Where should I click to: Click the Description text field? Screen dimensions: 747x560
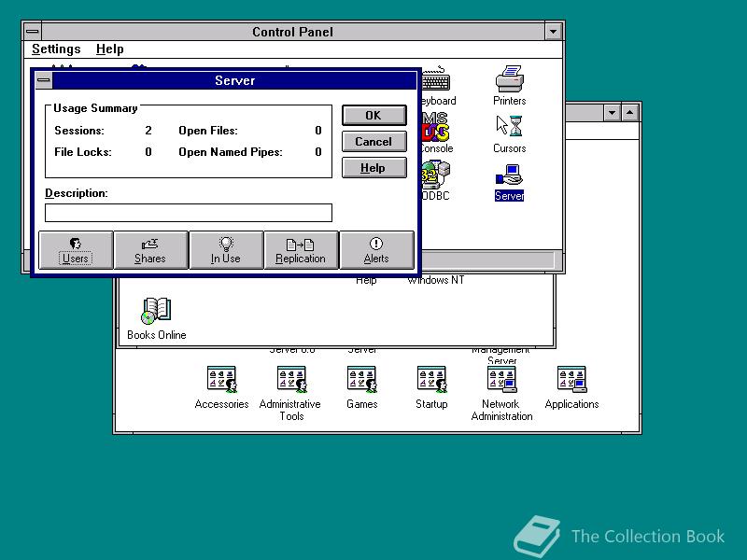pyautogui.click(x=189, y=213)
